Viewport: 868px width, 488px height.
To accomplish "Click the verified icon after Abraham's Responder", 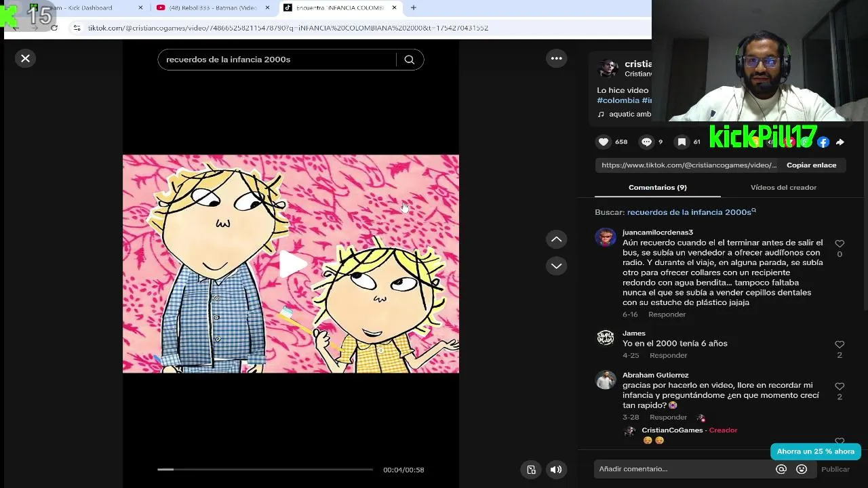I will pyautogui.click(x=701, y=418).
